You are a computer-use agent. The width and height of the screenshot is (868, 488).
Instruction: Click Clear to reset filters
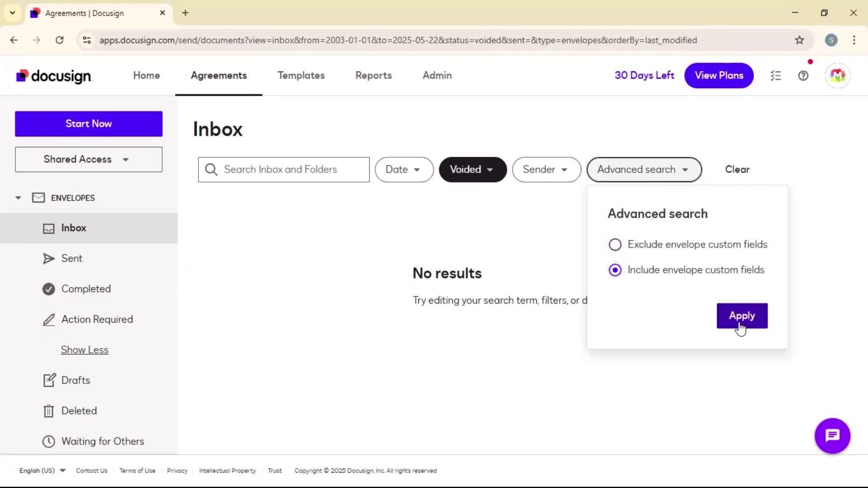(737, 169)
